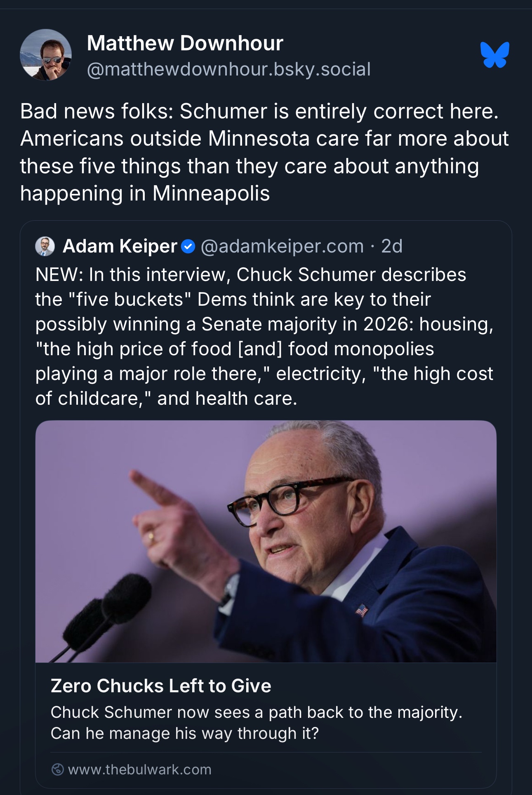Open quoted post text starting "NEW: In this interview"

[264, 336]
